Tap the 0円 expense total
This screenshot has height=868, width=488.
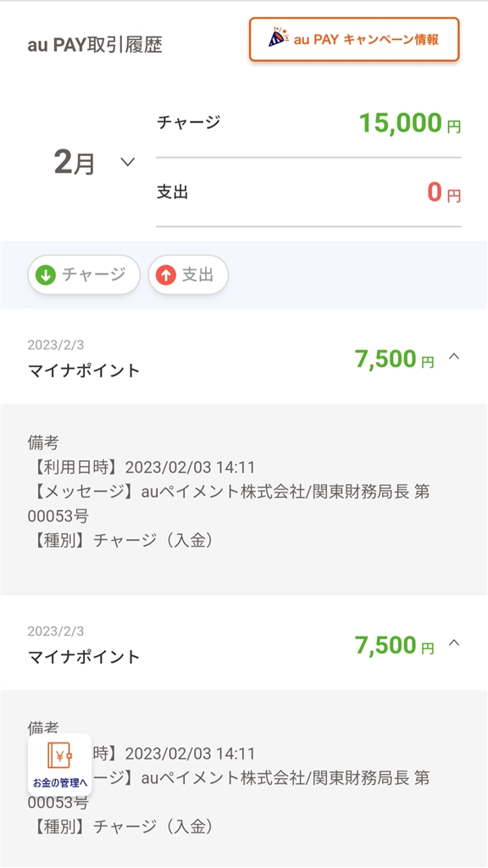click(x=444, y=192)
